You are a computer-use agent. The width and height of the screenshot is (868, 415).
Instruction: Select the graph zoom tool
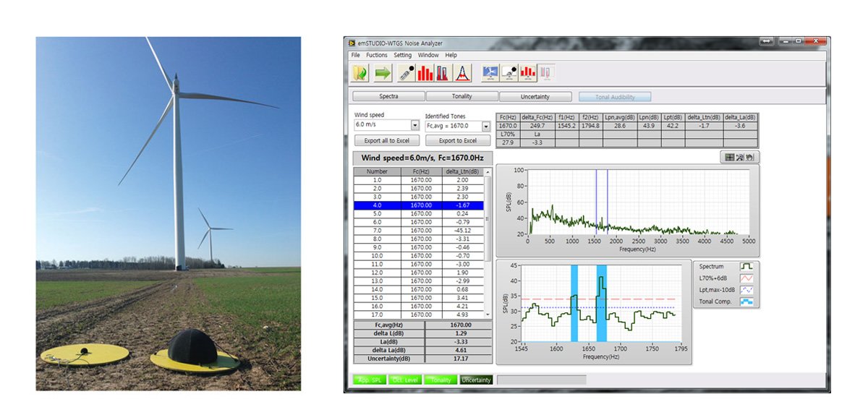[739, 157]
